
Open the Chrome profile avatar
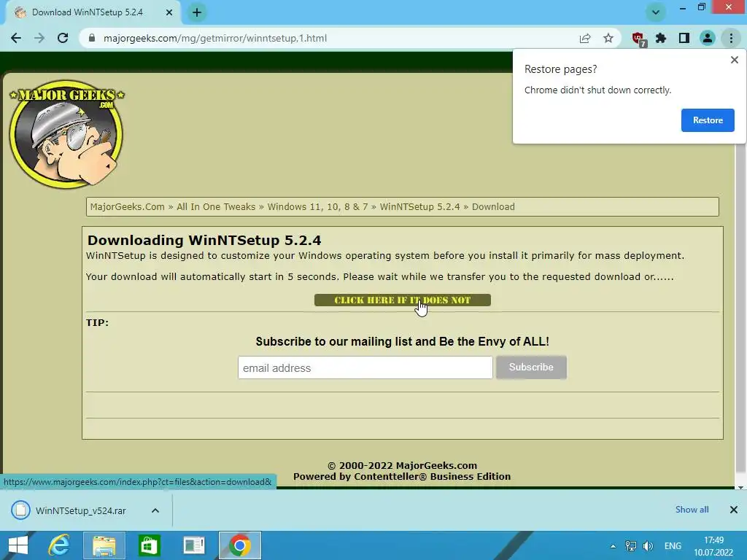tap(708, 38)
